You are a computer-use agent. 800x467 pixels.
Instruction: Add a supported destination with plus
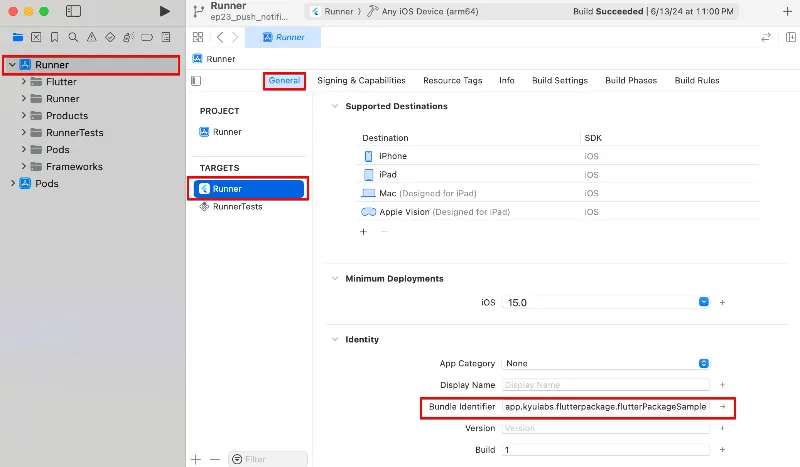tap(363, 232)
